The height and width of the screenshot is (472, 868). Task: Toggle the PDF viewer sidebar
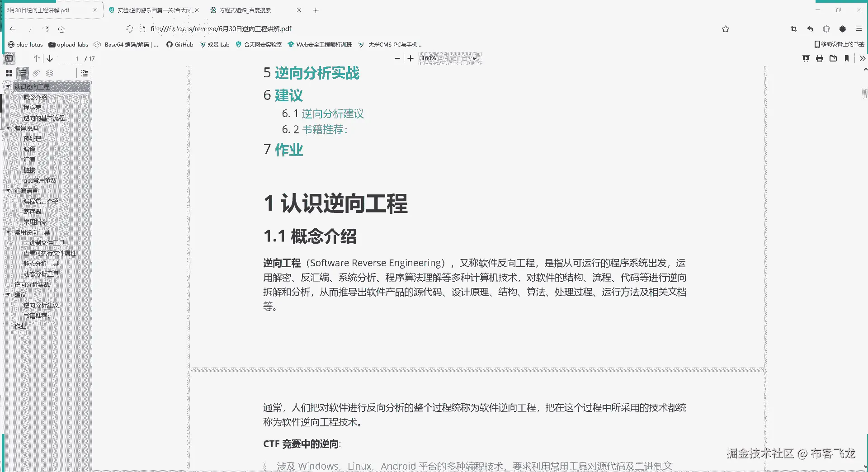pyautogui.click(x=9, y=58)
